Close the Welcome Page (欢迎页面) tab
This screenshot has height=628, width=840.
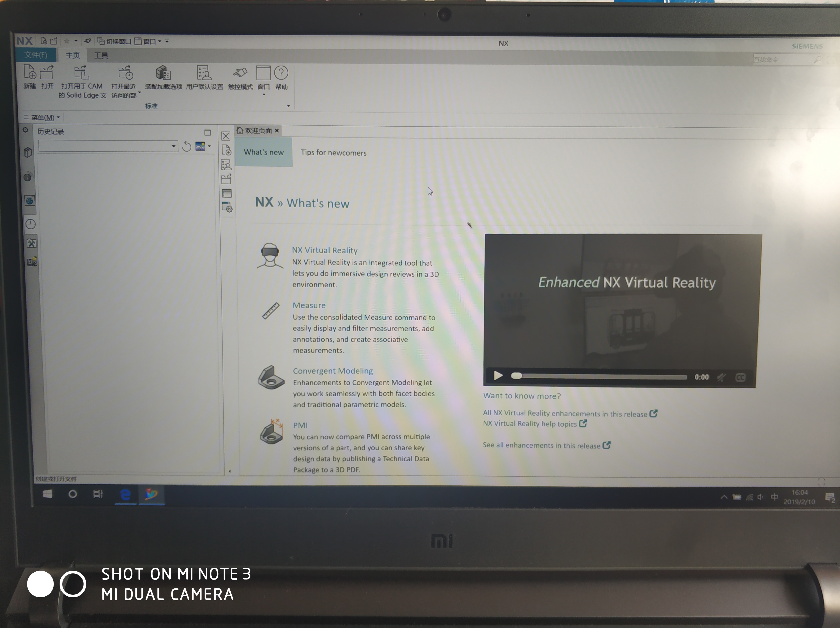click(277, 131)
